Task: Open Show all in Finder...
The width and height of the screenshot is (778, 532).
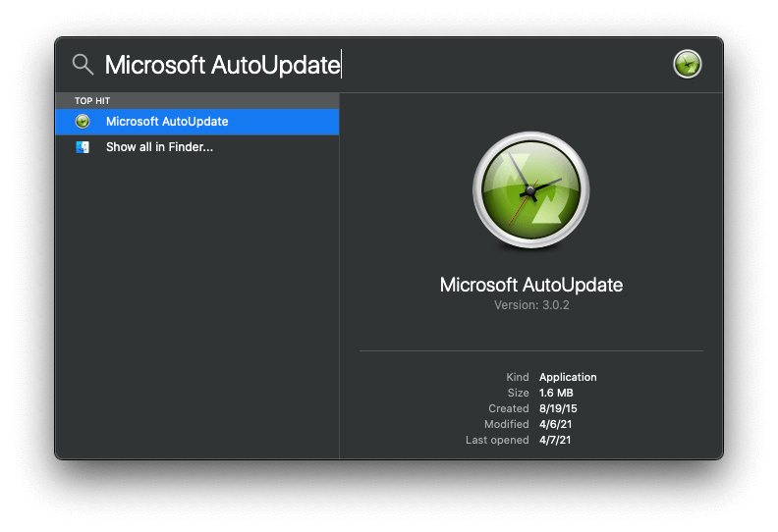Action: coord(197,147)
